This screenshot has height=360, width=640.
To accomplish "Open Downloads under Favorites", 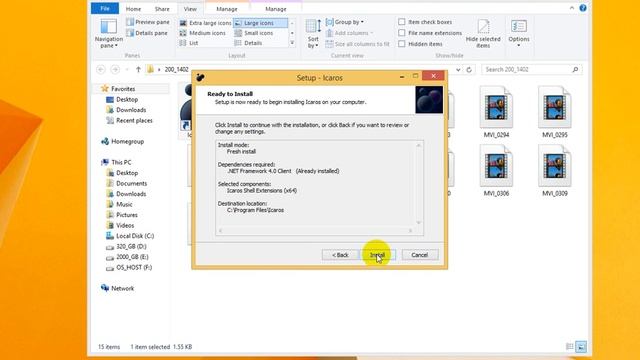I will click(131, 110).
